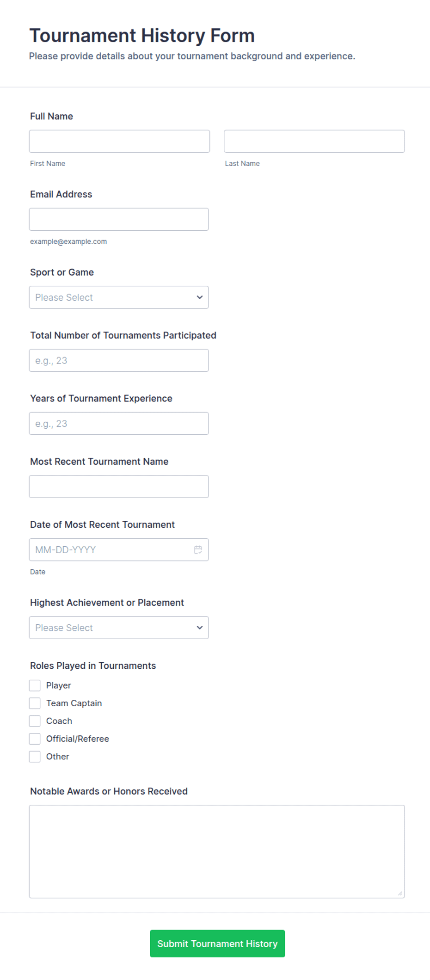The image size is (430, 980).
Task: Click the Sport or Game dropdown chevron
Action: [200, 297]
